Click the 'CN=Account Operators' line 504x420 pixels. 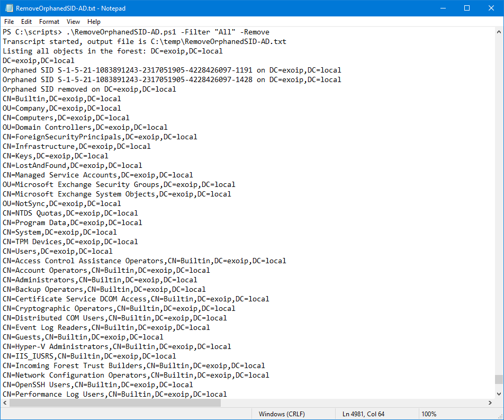click(106, 271)
